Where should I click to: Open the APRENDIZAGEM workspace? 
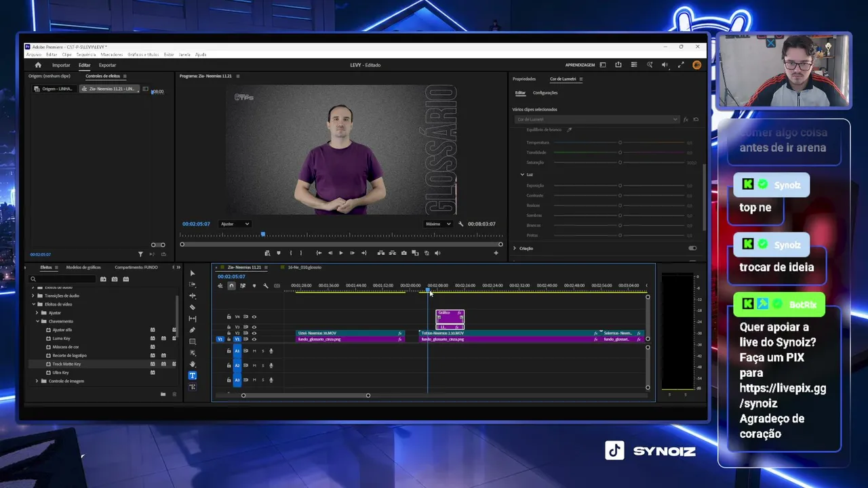580,65
